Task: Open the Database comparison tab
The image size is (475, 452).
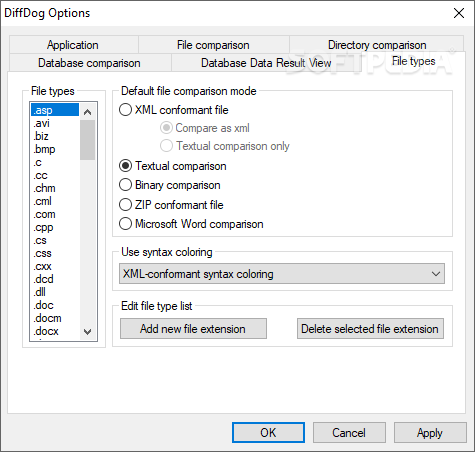Action: click(89, 63)
